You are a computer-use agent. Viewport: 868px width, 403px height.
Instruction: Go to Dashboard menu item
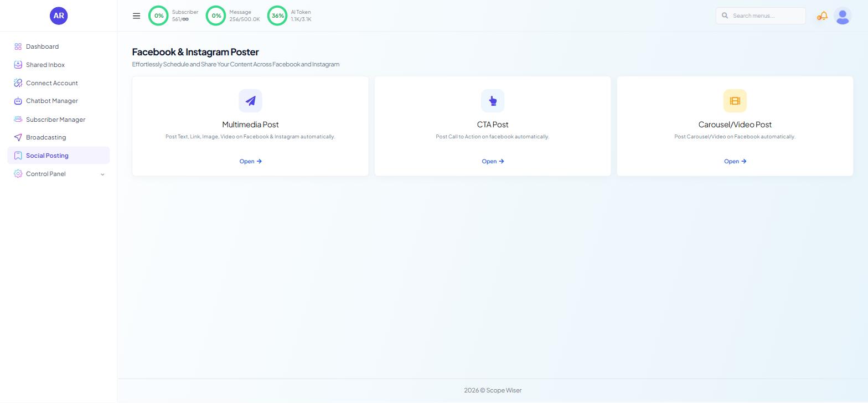pyautogui.click(x=59, y=46)
